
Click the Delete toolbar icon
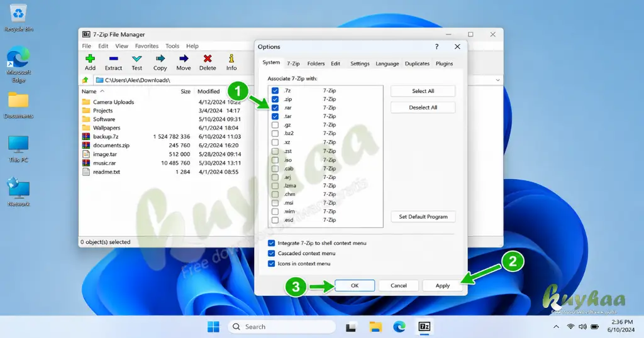(208, 58)
